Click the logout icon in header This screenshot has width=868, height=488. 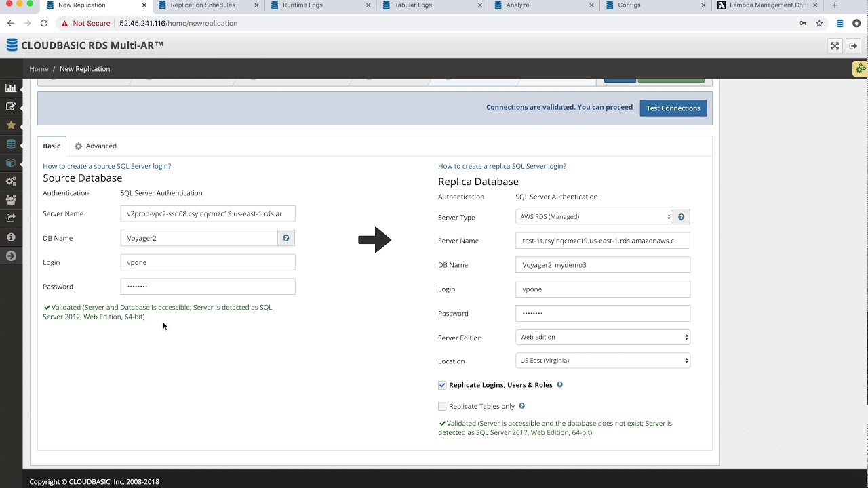tap(854, 46)
